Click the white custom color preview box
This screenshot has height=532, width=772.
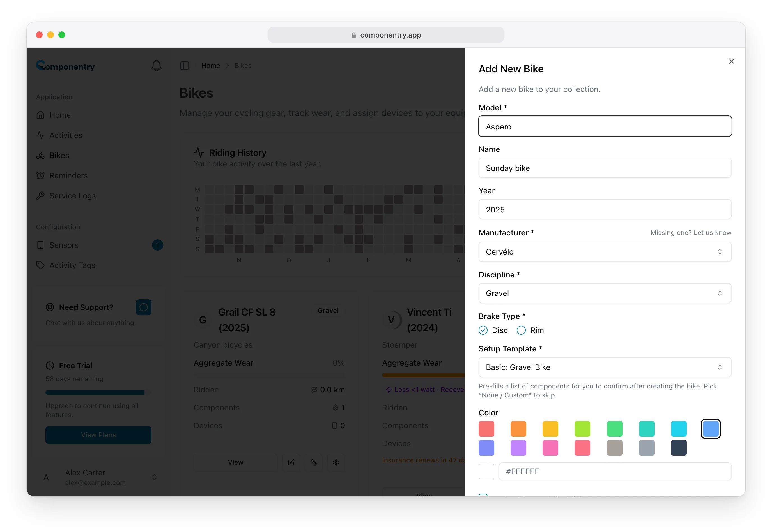point(486,472)
